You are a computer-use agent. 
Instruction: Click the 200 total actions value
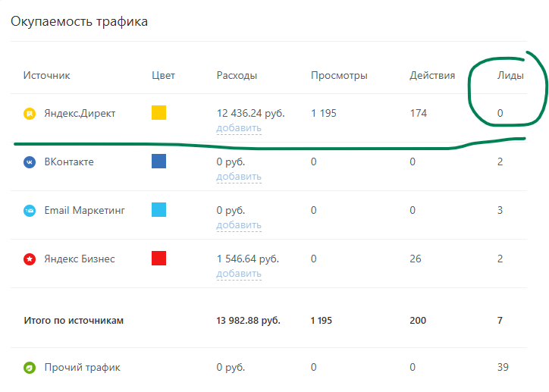click(x=418, y=321)
